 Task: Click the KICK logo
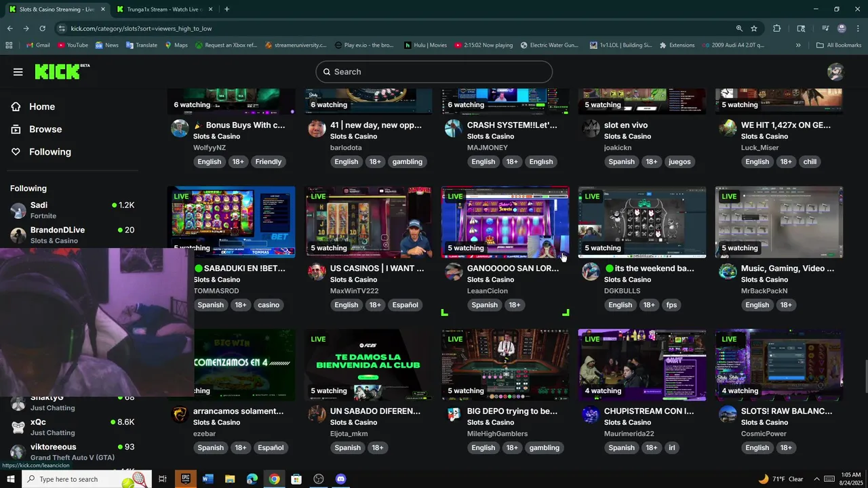[62, 71]
